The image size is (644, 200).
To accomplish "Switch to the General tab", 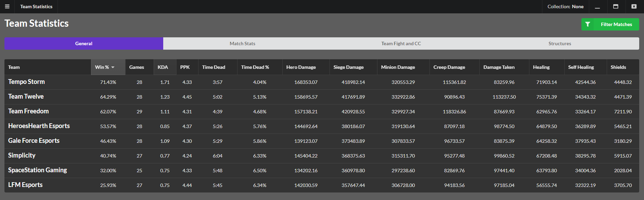I will click(84, 43).
